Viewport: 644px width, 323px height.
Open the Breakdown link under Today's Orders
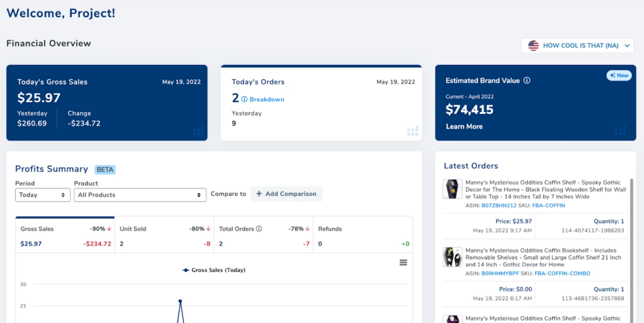pos(267,99)
